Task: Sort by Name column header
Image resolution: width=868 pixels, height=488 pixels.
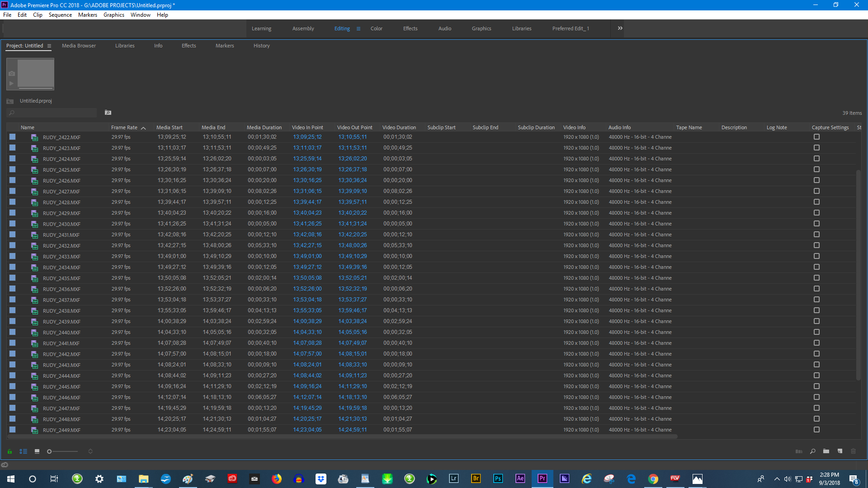Action: click(x=28, y=127)
